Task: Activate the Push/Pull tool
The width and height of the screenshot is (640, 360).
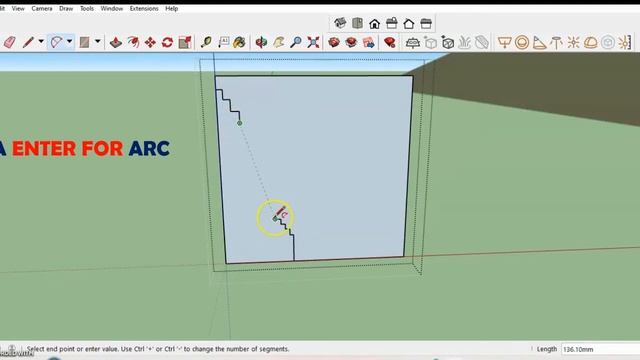Action: (116, 42)
